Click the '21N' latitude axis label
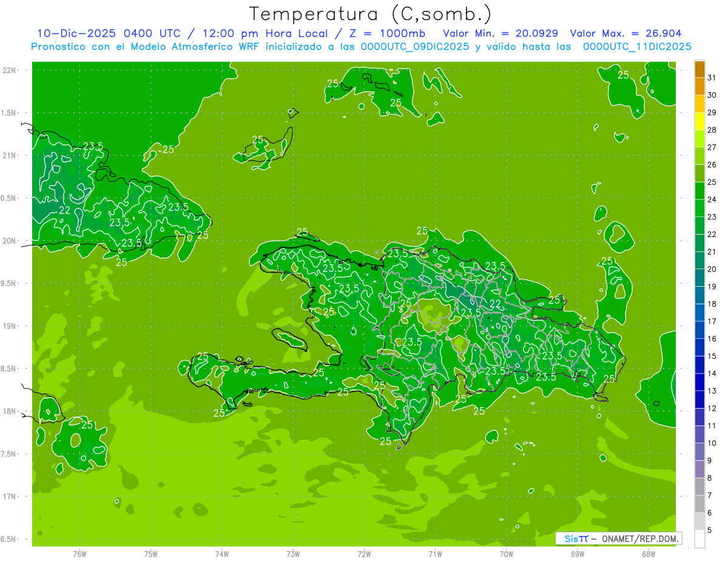Image resolution: width=728 pixels, height=562 pixels. pyautogui.click(x=10, y=155)
